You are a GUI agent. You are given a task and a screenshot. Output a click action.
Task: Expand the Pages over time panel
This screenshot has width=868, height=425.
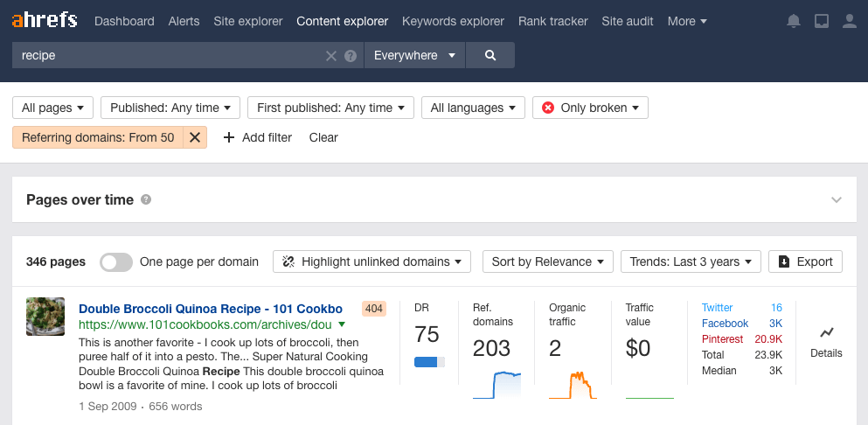[837, 199]
